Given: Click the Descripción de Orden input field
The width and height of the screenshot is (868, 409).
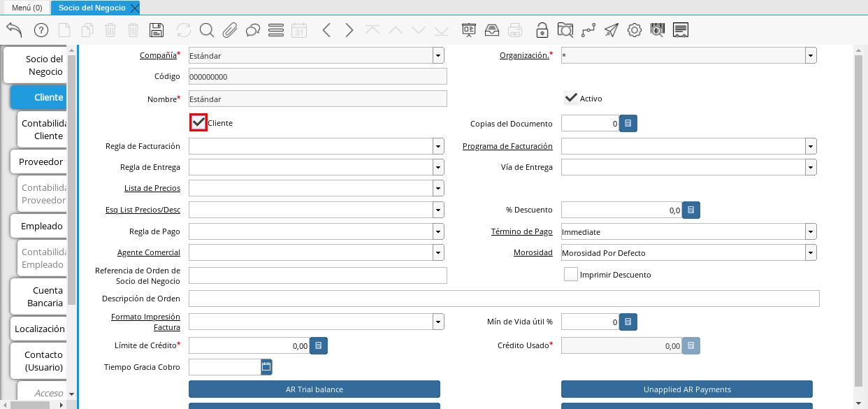Looking at the screenshot, I should tap(489, 298).
